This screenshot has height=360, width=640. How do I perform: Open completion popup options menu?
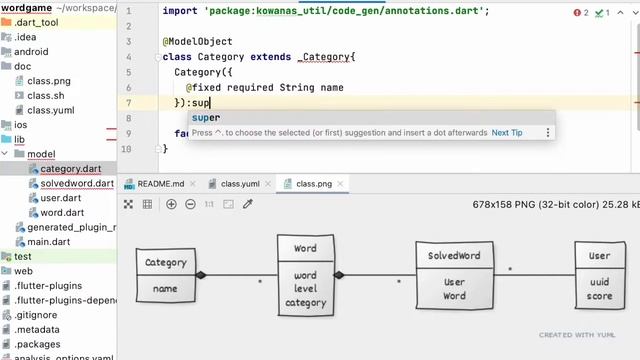548,133
